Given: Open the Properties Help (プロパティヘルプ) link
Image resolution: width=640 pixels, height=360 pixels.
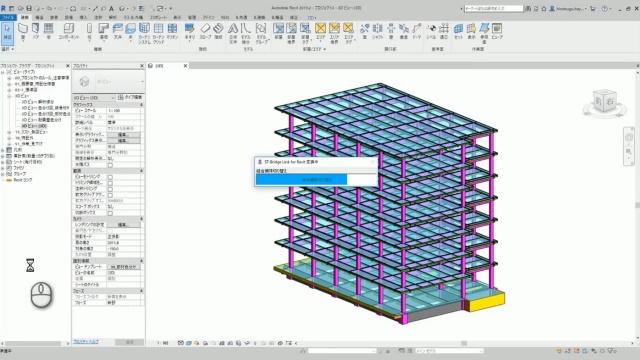Looking at the screenshot, I should (x=86, y=342).
